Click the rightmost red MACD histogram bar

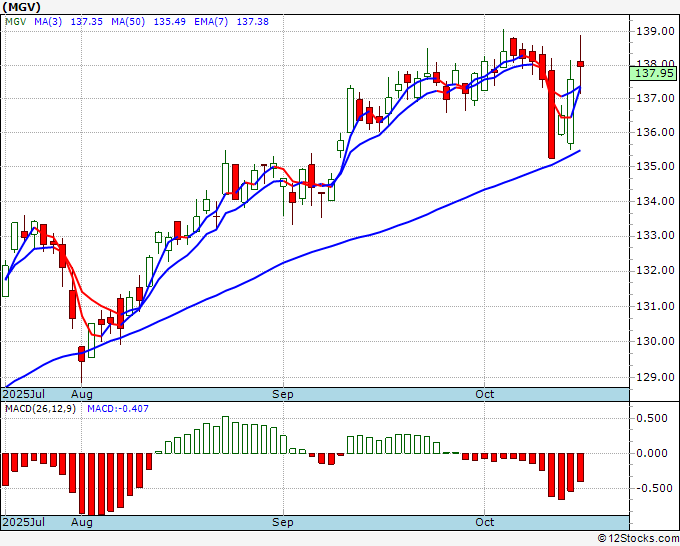pyautogui.click(x=580, y=468)
